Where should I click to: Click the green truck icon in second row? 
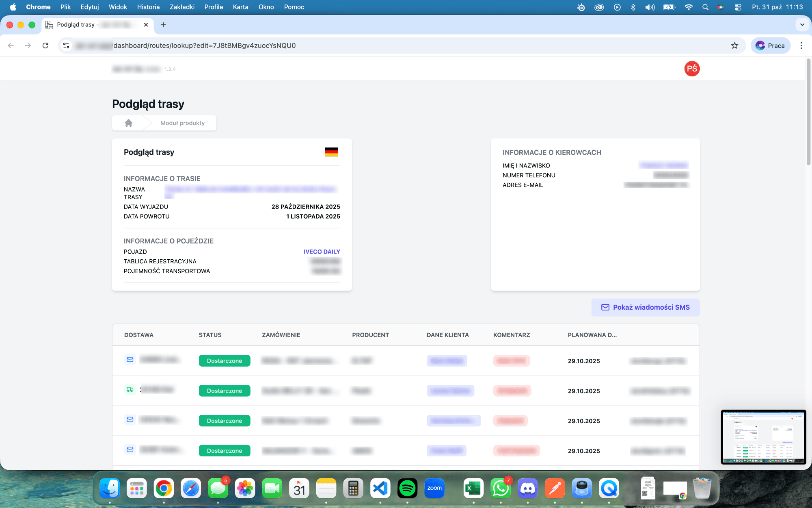click(x=130, y=390)
